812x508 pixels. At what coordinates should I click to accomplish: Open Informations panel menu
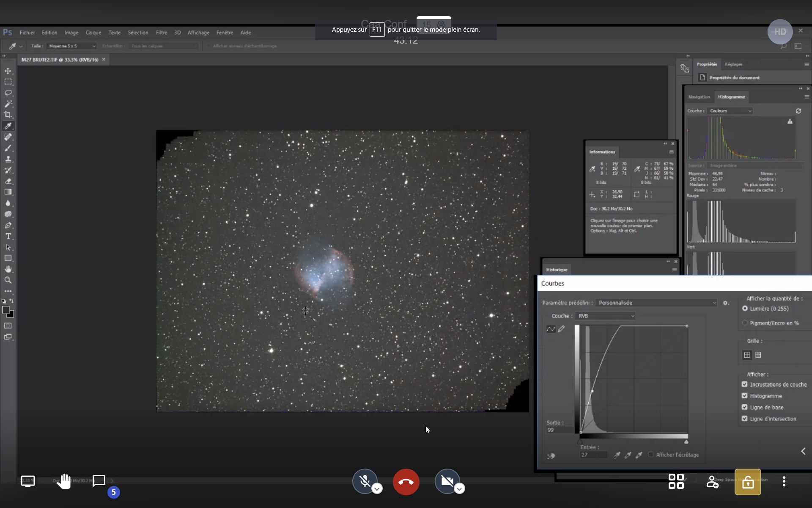[x=671, y=152]
